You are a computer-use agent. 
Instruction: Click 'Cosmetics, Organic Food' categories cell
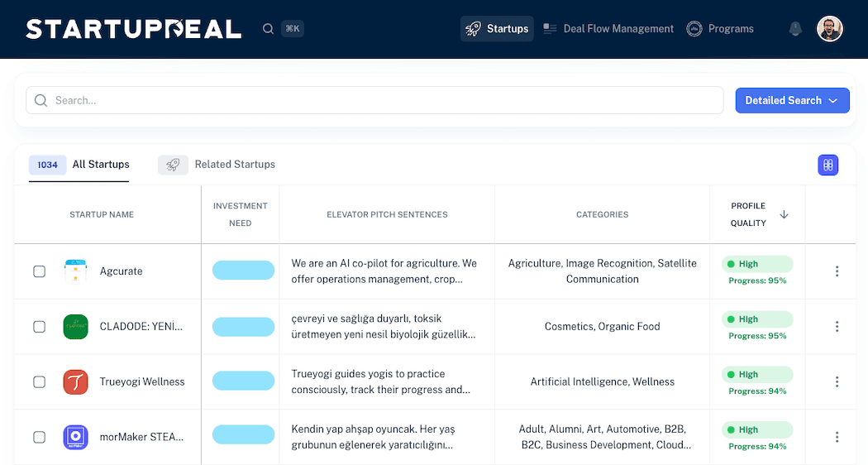click(603, 327)
